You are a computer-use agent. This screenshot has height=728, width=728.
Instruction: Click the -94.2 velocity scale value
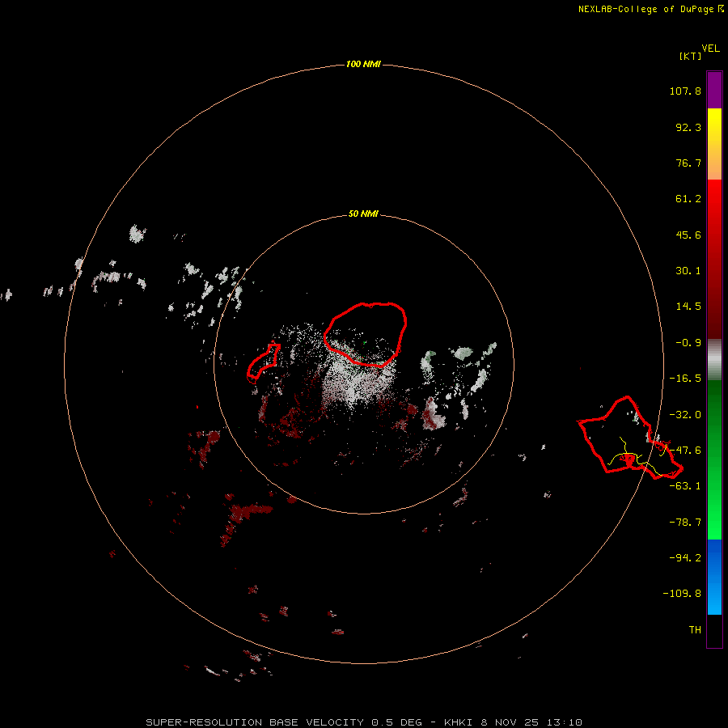coord(685,557)
